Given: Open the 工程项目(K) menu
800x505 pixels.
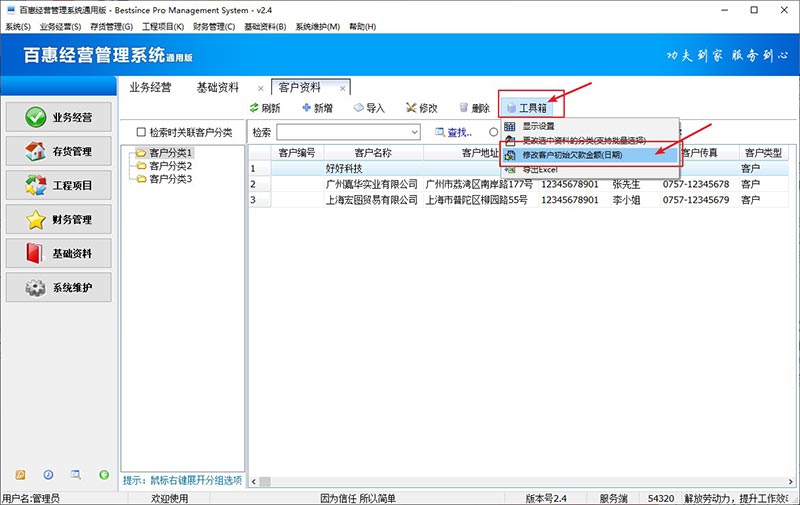Looking at the screenshot, I should pyautogui.click(x=163, y=27).
